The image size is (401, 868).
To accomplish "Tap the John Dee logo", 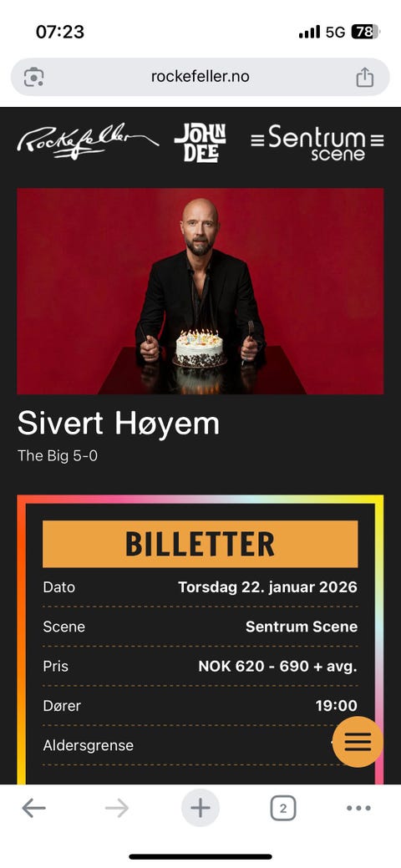I will [x=200, y=142].
